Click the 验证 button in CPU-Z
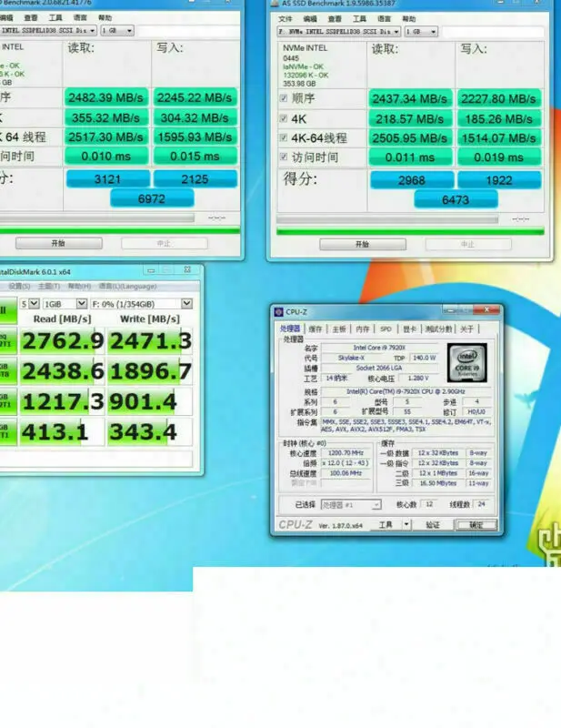This screenshot has height=728, width=561. (433, 525)
